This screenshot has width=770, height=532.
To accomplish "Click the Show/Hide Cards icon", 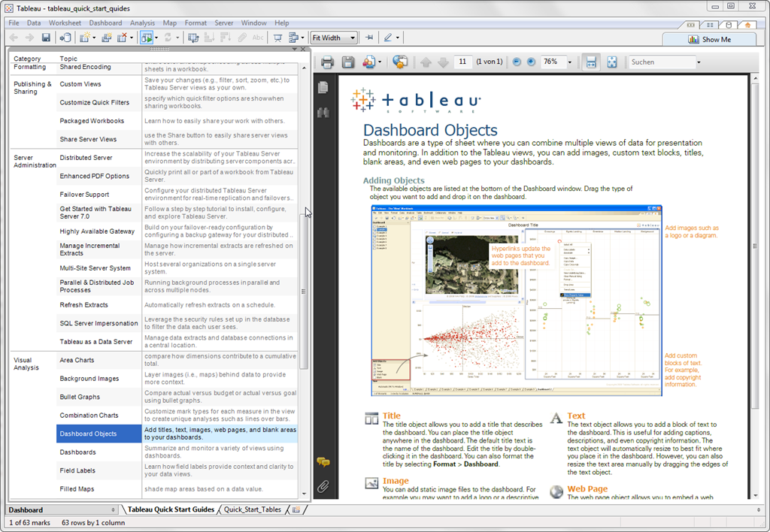I will 294,38.
